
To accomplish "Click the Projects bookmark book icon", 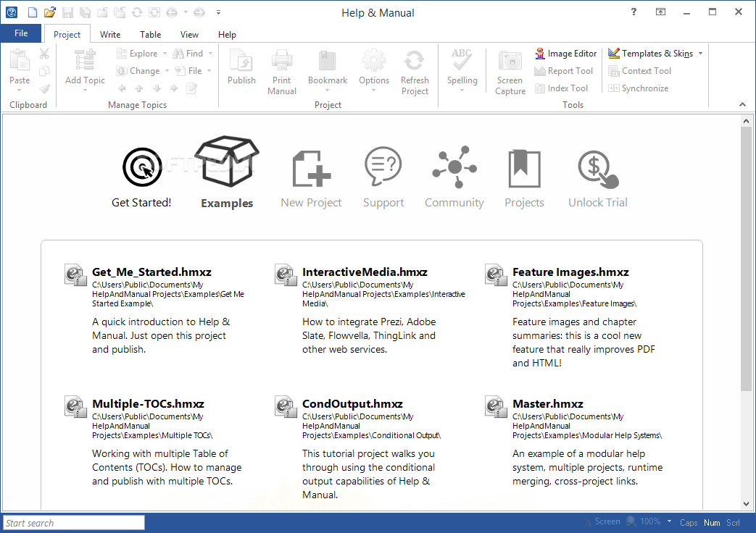I will (x=525, y=168).
